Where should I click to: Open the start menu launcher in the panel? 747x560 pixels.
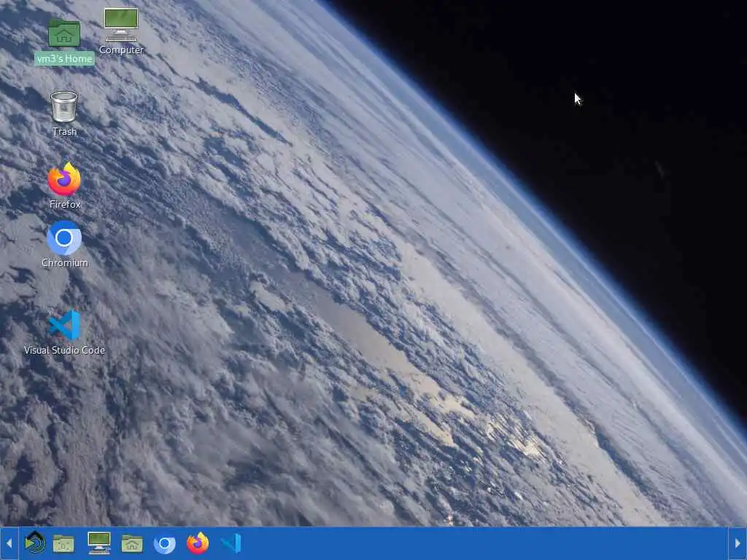(x=35, y=542)
